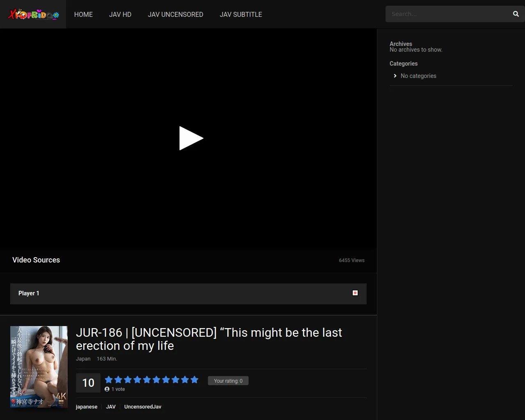Open the UncensoredJav tag link
This screenshot has height=420, width=525.
coord(143,407)
